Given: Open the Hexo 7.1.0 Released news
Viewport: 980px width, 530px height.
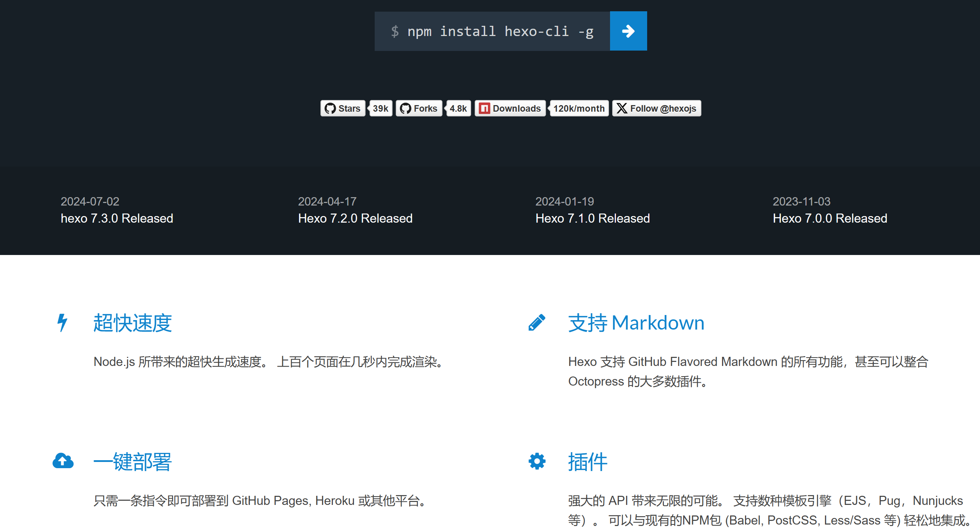Looking at the screenshot, I should 593,218.
